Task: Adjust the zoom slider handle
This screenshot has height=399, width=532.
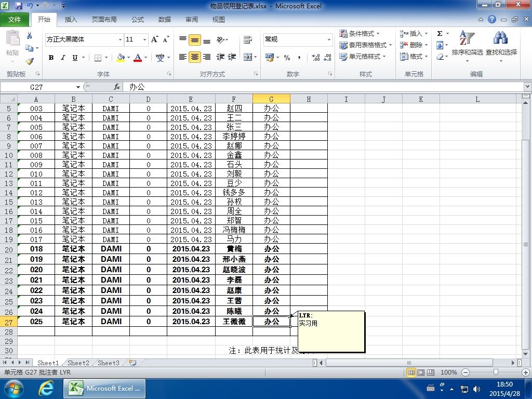Action: click(x=496, y=373)
